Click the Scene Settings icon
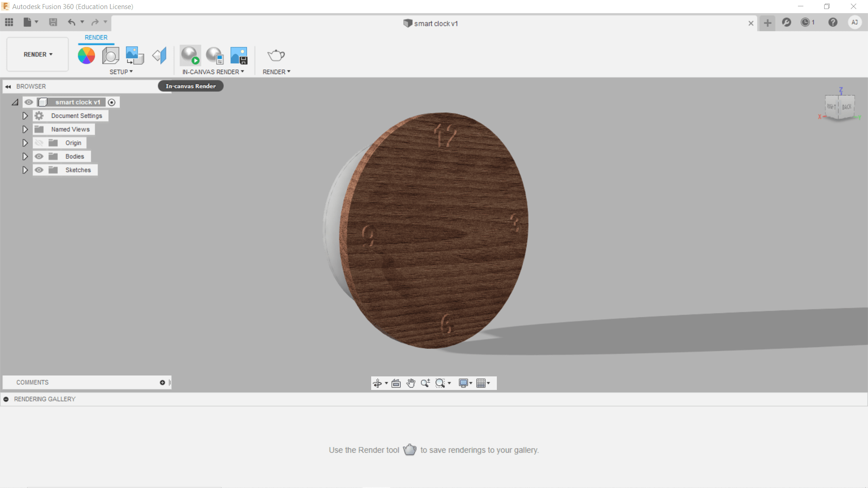Screen dimensions: 868x488 click(x=110, y=56)
